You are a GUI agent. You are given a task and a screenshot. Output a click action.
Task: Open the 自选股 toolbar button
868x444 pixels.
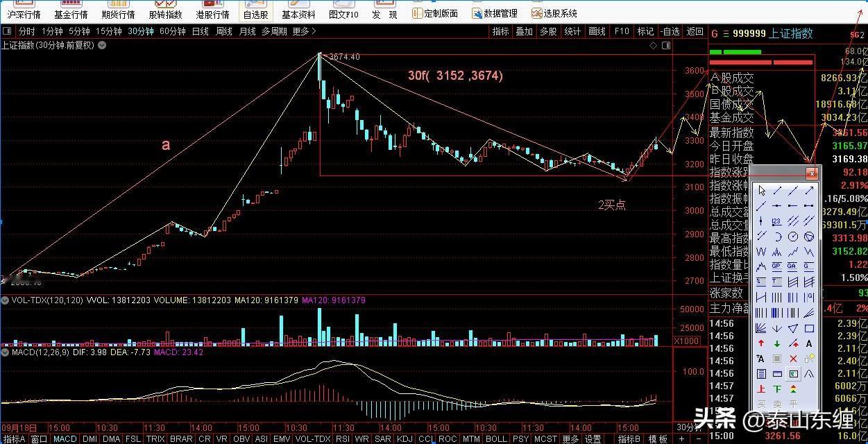pos(256,10)
